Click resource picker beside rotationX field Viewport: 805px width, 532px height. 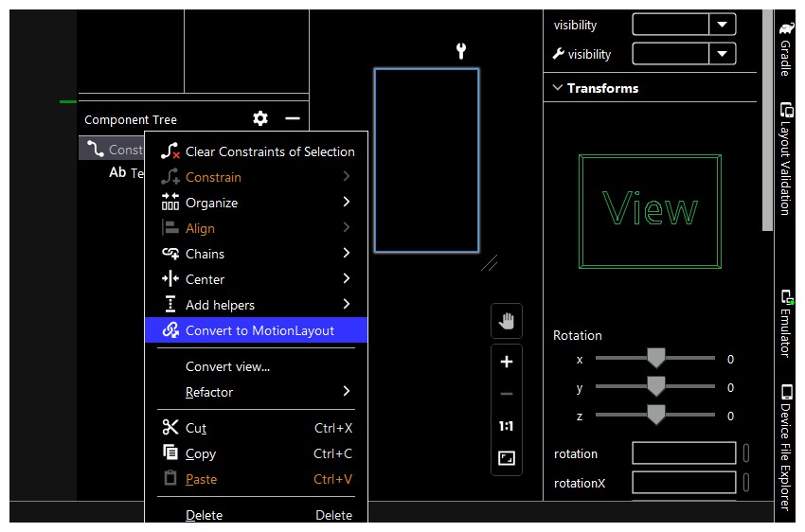[x=746, y=482]
